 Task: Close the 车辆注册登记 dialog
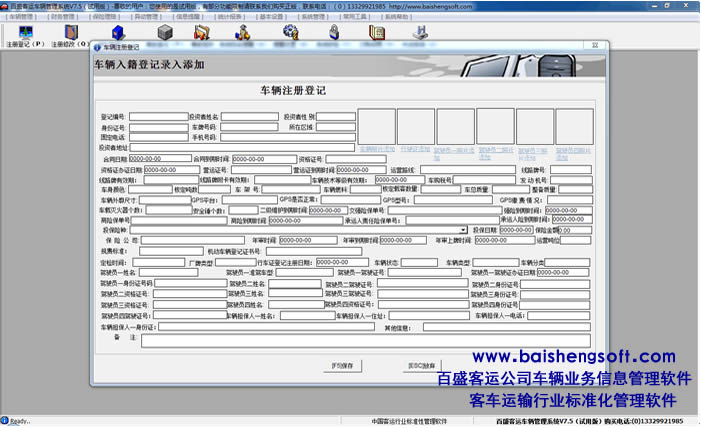[x=595, y=45]
